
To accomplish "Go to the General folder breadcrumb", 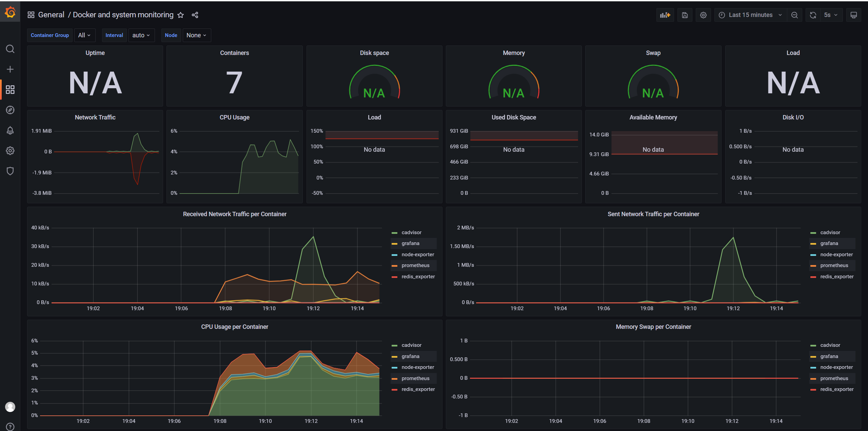I will pyautogui.click(x=51, y=15).
